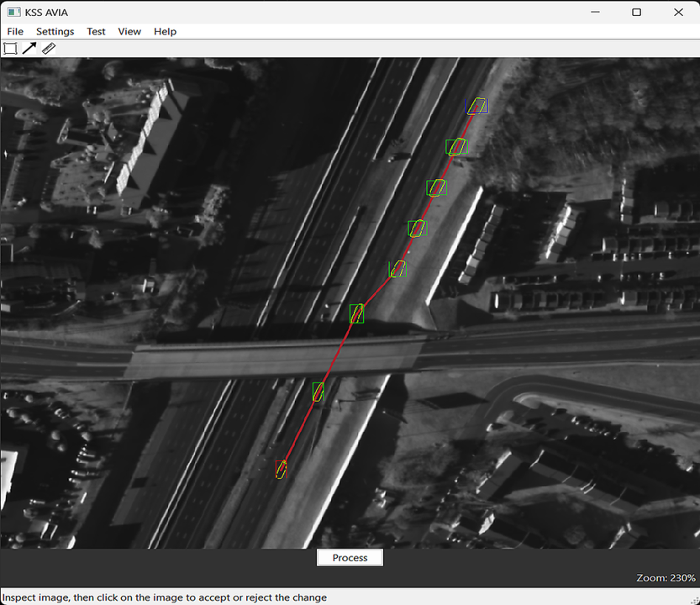Click the green box just above the bridge
The height and width of the screenshot is (605, 700).
click(x=356, y=313)
